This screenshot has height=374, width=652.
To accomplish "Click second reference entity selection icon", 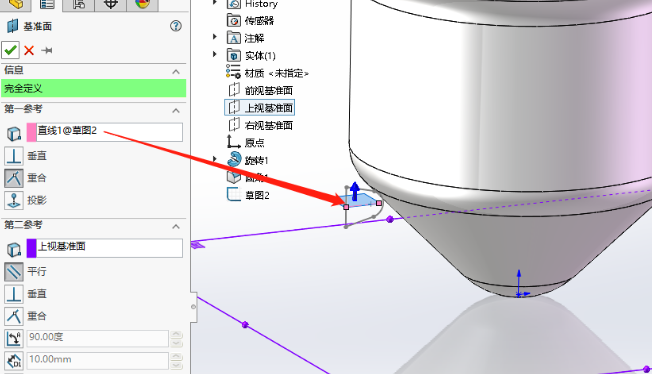I will [x=14, y=249].
